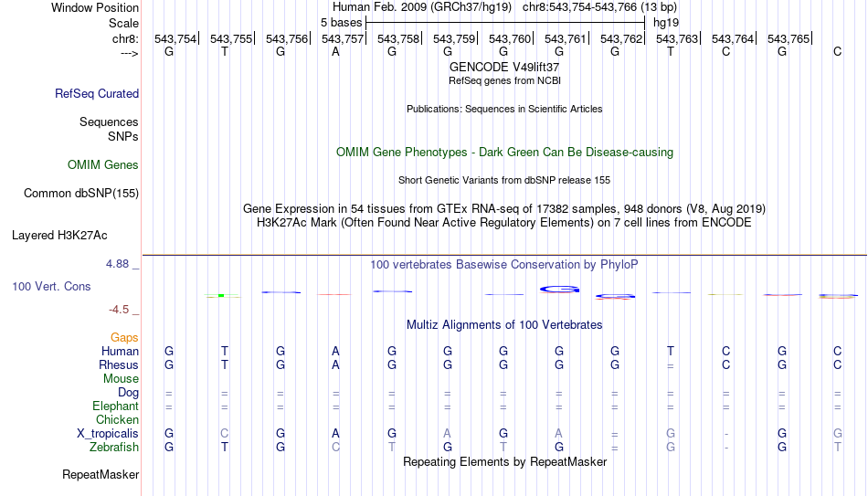The height and width of the screenshot is (496, 868).
Task: Click the RefSeq Curated track label
Action: 97,93
